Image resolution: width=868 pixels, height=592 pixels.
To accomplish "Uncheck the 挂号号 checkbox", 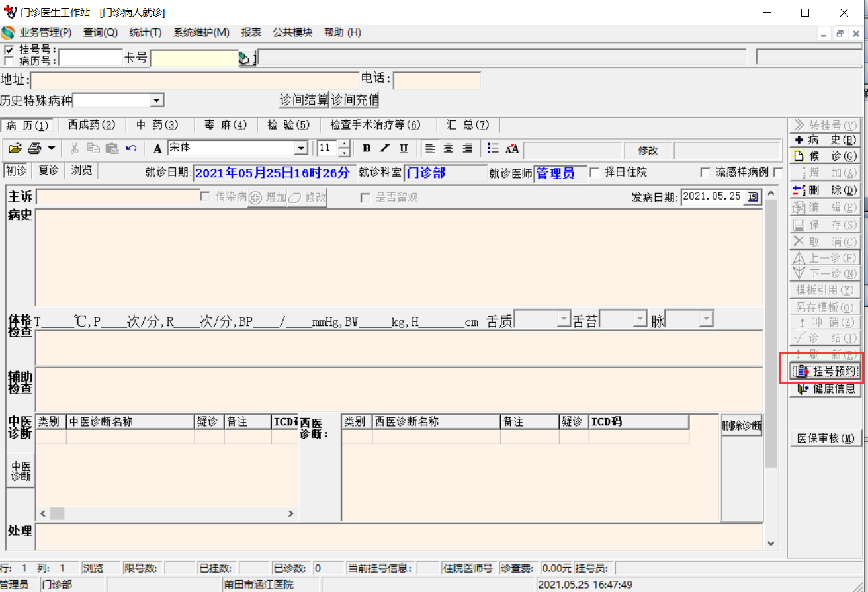I will coord(9,50).
